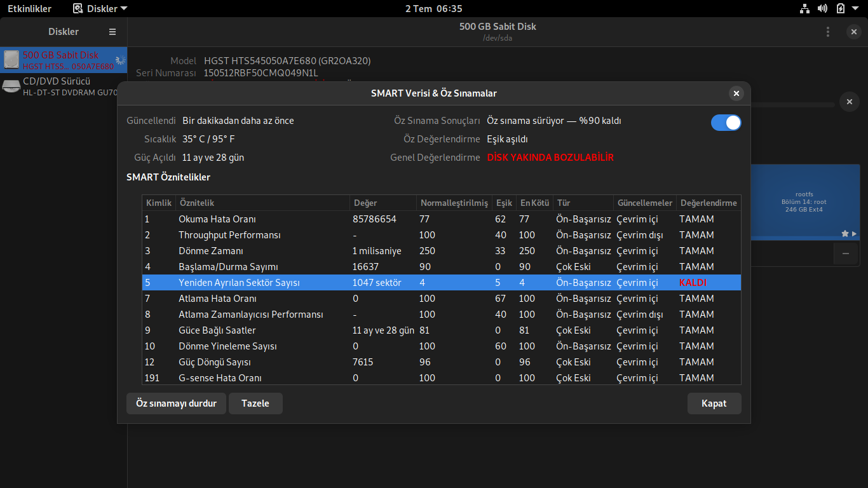Screen dimensions: 868x488
Task: Select the Okuma Hata Oranı row
Action: tap(442, 219)
